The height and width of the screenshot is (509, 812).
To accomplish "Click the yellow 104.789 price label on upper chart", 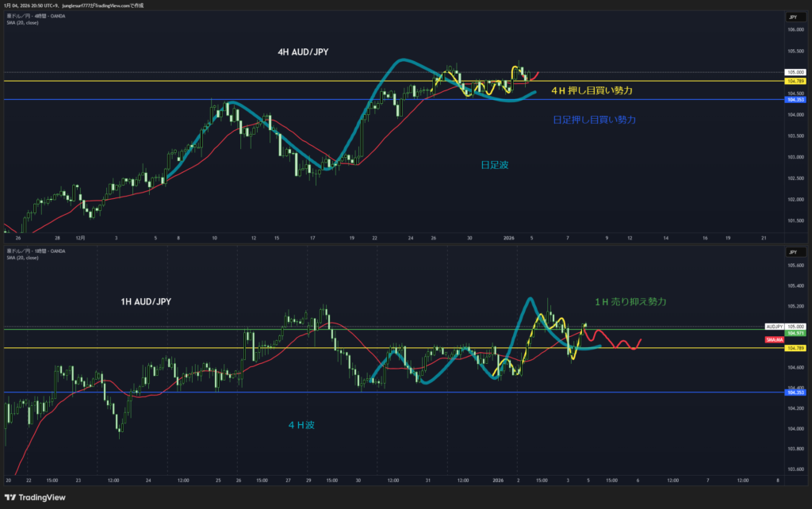I will [x=795, y=81].
